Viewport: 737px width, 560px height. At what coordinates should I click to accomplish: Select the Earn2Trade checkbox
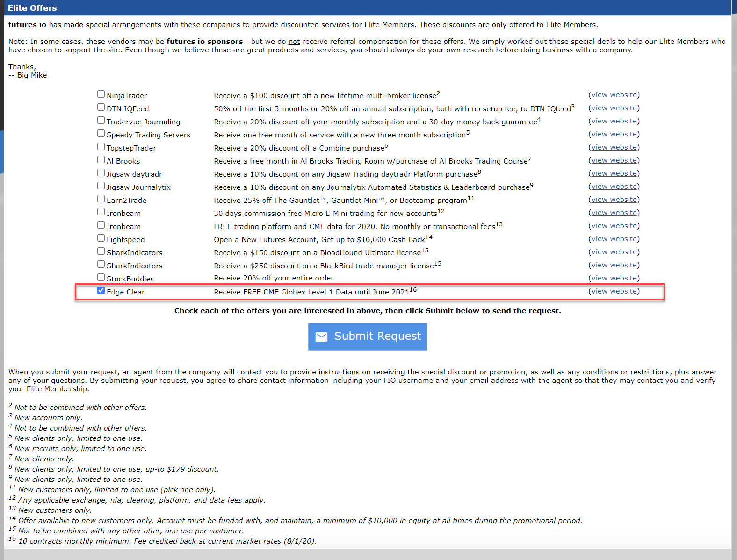click(x=101, y=199)
